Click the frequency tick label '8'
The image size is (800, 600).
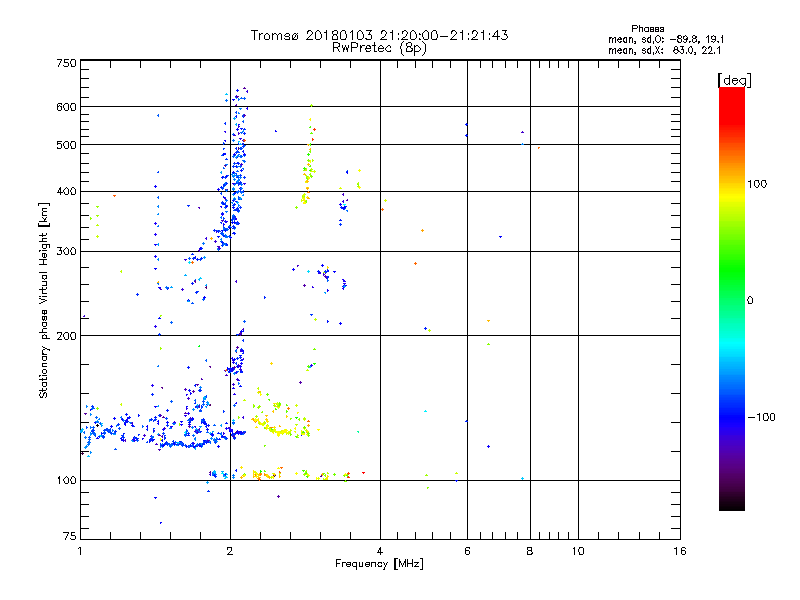point(530,551)
